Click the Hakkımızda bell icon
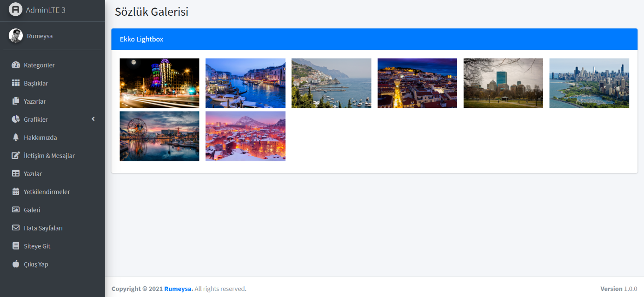Image resolution: width=644 pixels, height=297 pixels. pyautogui.click(x=15, y=138)
